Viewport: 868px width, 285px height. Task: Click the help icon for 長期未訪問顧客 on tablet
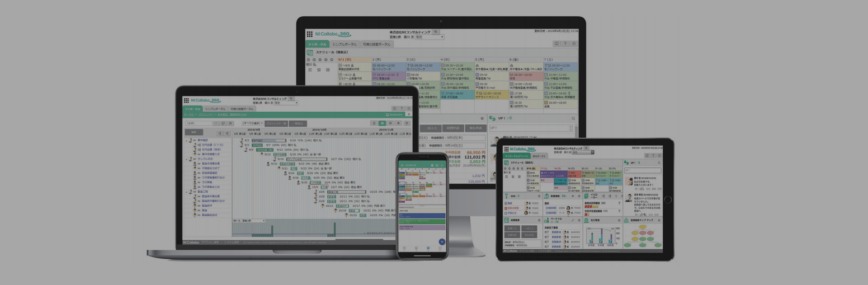(619, 204)
